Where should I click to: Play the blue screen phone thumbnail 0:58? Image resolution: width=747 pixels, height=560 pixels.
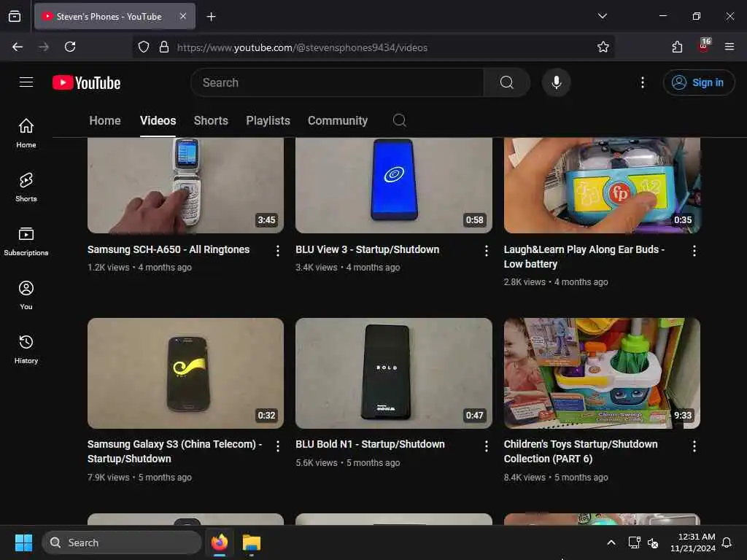point(393,185)
